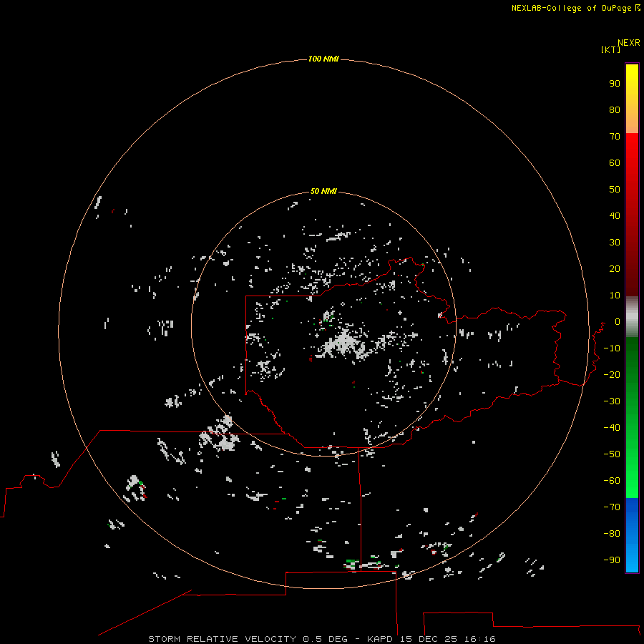The height and width of the screenshot is (644, 644).
Task: Click the NEXR label above the color bar
Action: [629, 42]
